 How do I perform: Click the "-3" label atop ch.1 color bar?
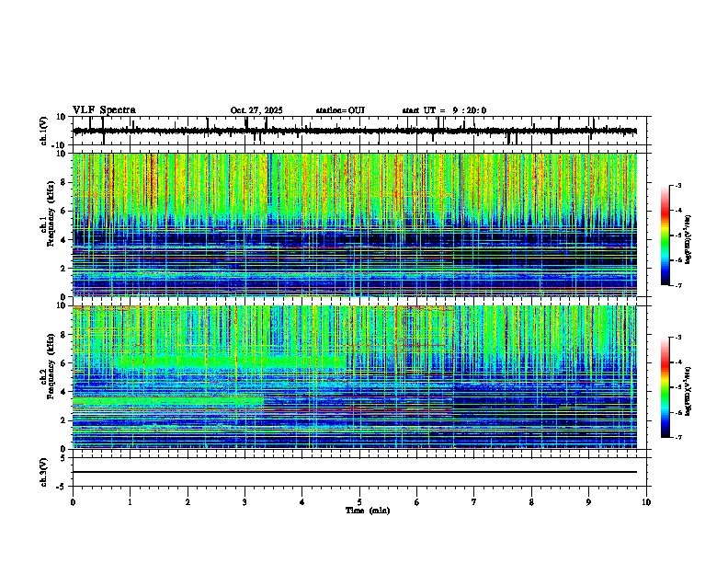[677, 185]
